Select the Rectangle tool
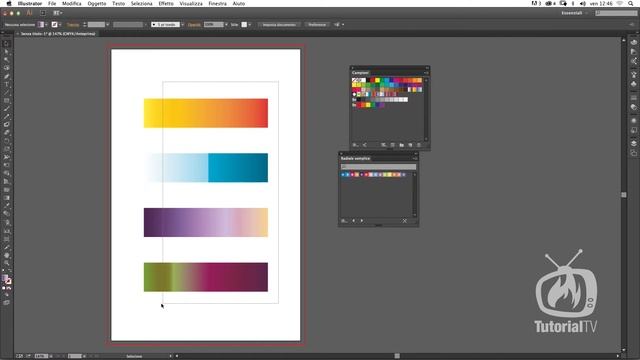This screenshot has height=360, width=640. click(7, 100)
